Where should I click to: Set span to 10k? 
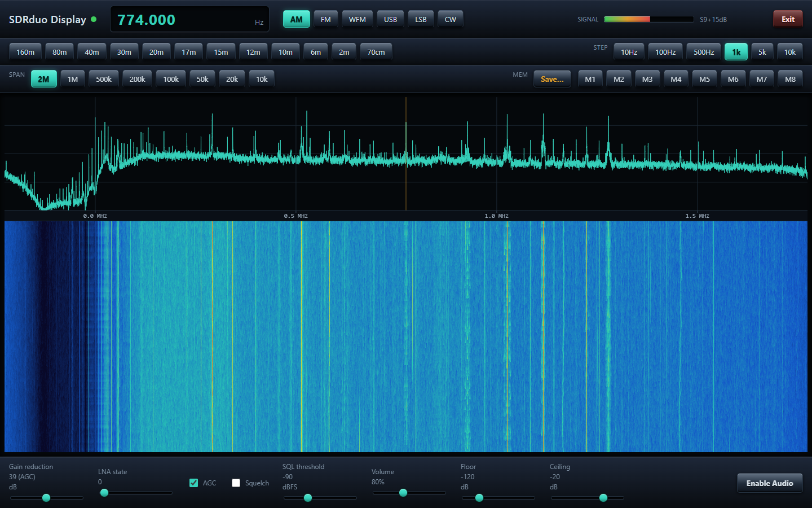pyautogui.click(x=262, y=79)
